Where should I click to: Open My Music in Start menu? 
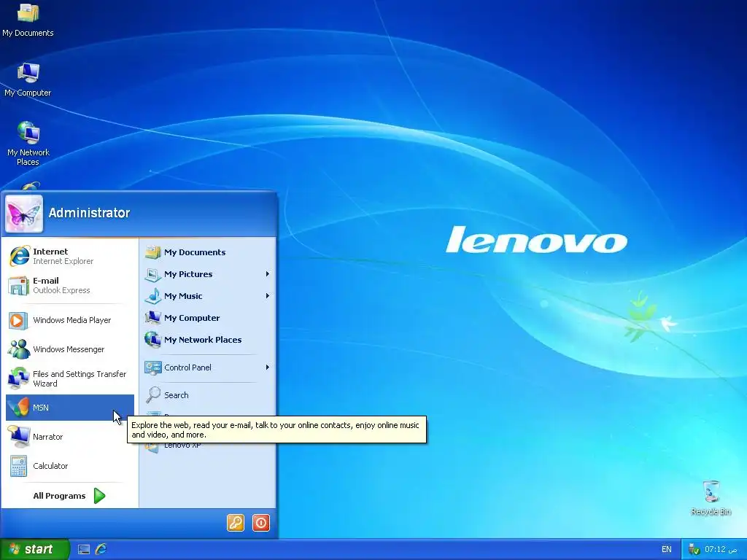tap(208, 296)
